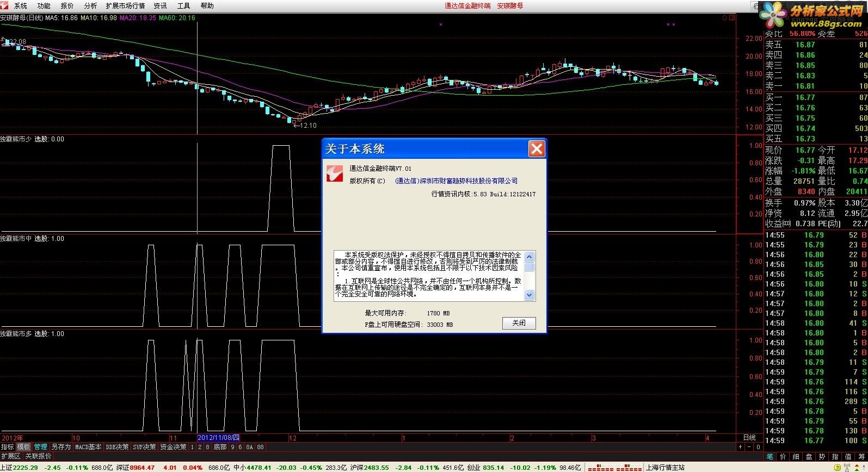
Task: Open the 资讯 menu
Action: (161, 6)
